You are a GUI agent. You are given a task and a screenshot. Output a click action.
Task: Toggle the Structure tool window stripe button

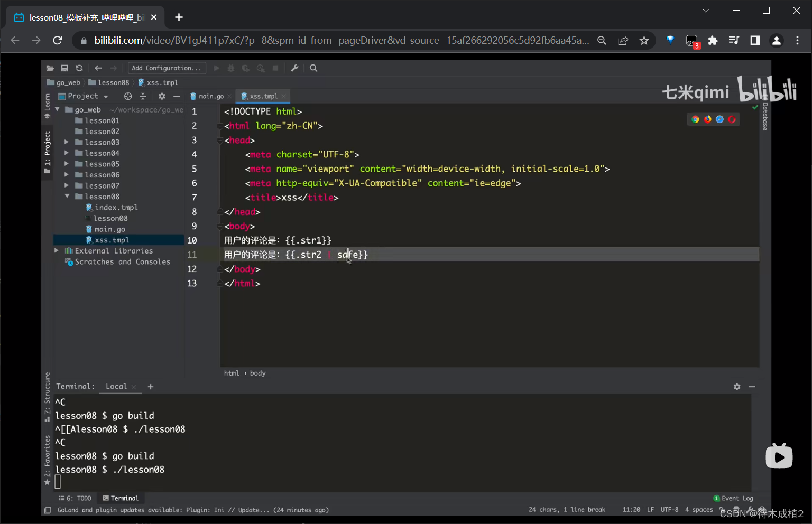click(x=47, y=396)
